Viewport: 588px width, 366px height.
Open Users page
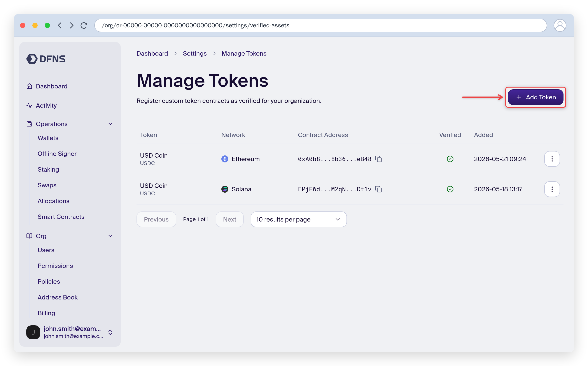[x=46, y=250]
